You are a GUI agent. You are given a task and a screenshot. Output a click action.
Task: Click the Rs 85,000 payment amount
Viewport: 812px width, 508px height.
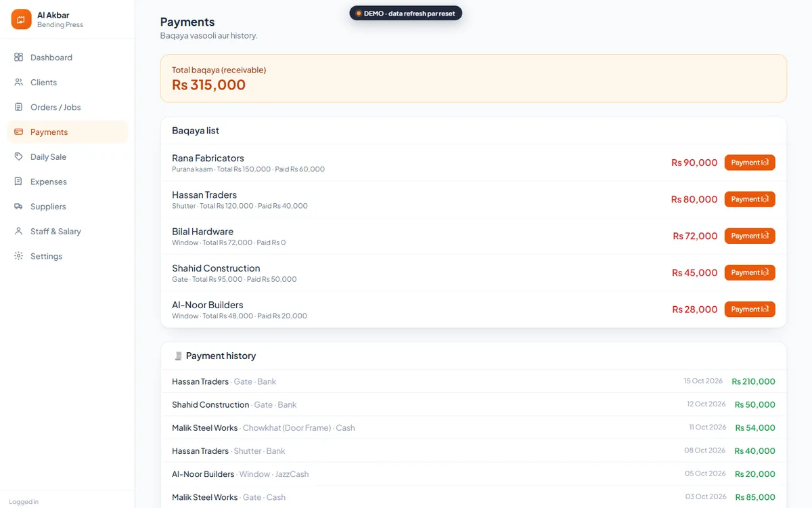[x=755, y=496]
